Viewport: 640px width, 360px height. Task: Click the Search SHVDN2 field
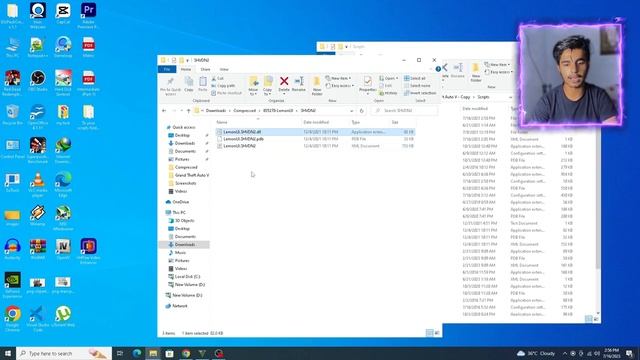pos(404,111)
